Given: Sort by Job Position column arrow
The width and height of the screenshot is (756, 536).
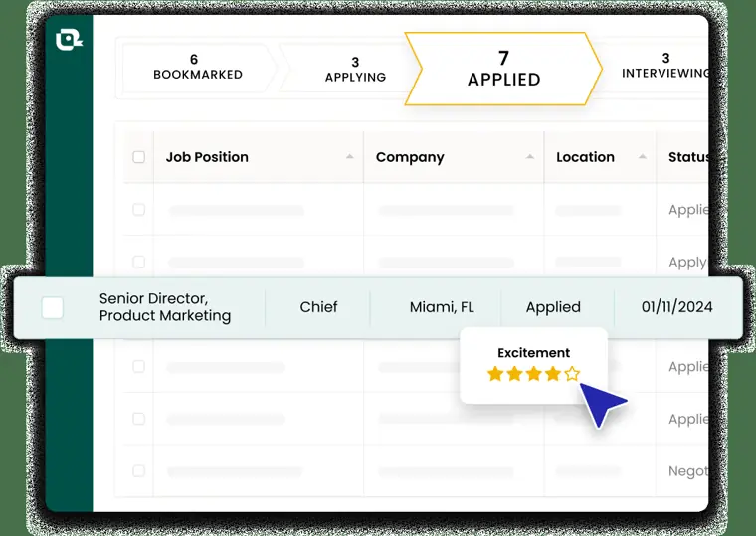Looking at the screenshot, I should [349, 157].
